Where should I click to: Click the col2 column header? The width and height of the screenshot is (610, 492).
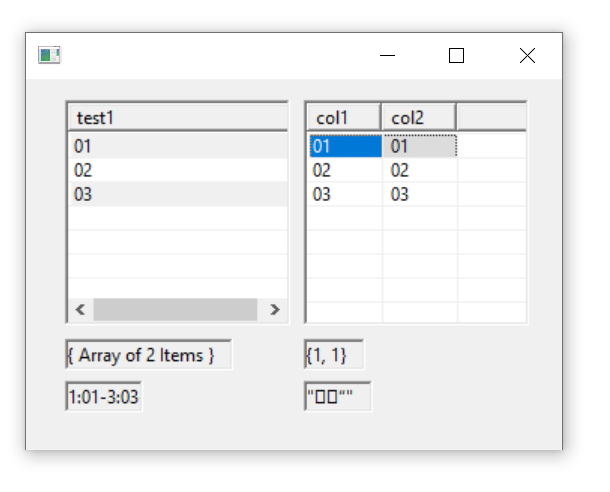pyautogui.click(x=418, y=117)
